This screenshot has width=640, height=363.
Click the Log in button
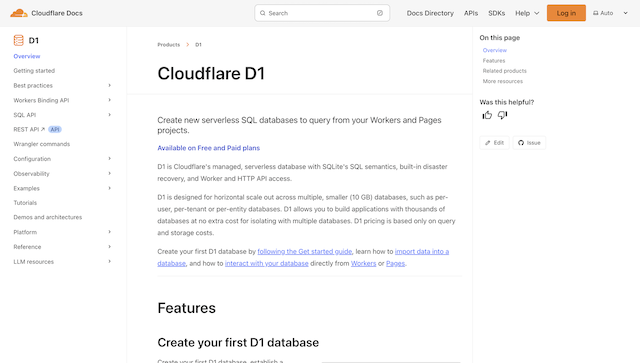566,13
